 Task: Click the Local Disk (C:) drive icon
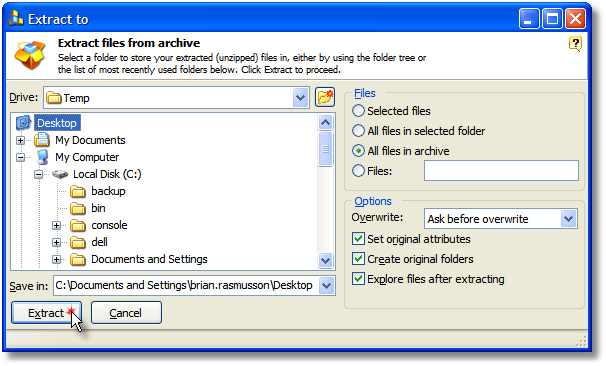[x=60, y=174]
